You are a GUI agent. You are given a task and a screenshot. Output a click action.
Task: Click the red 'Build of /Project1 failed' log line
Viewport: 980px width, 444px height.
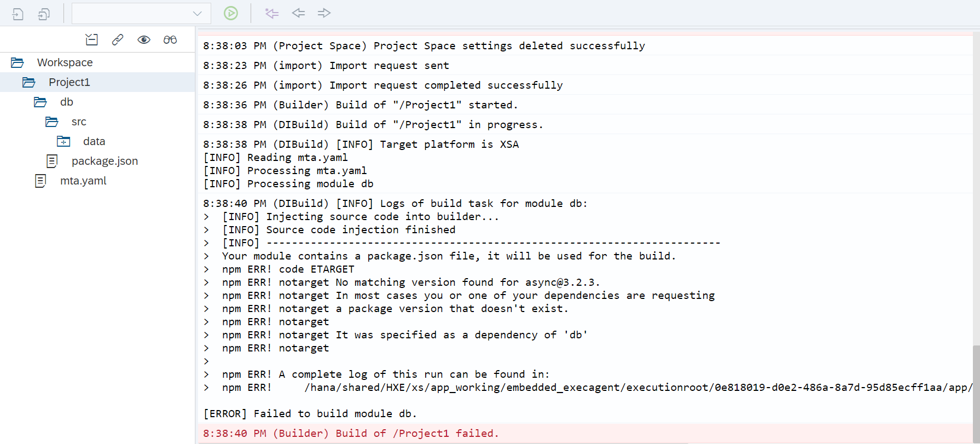351,433
